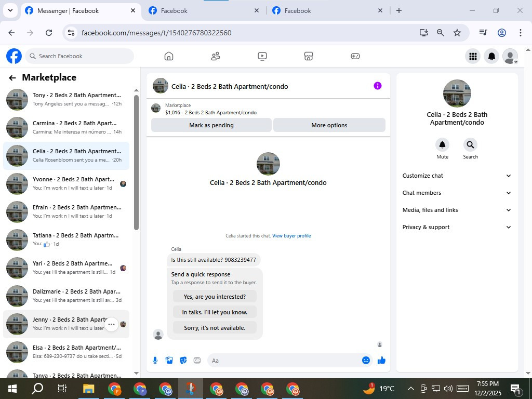532x399 pixels.
Task: Select Celia's conversation in the list
Action: pos(66,156)
